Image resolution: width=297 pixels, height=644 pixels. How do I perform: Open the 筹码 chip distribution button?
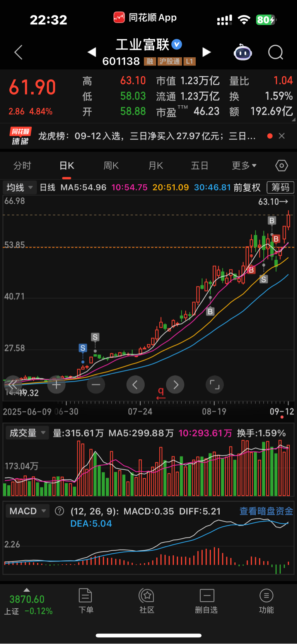(280, 187)
